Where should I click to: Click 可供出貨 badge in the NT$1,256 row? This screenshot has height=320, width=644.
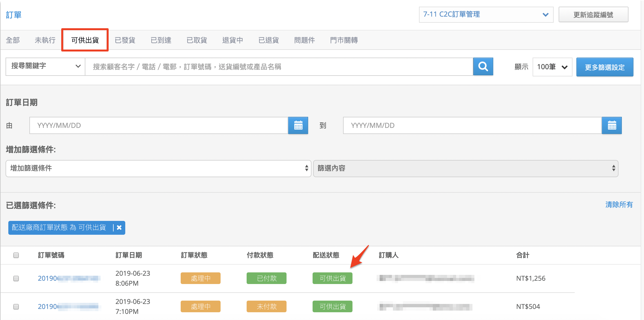(x=333, y=278)
